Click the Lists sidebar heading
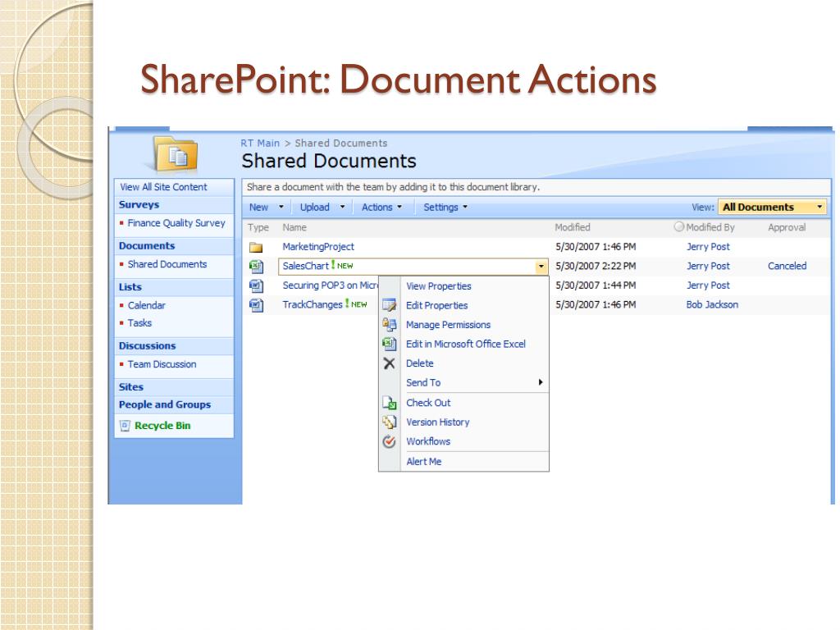This screenshot has width=840, height=630. click(x=130, y=287)
